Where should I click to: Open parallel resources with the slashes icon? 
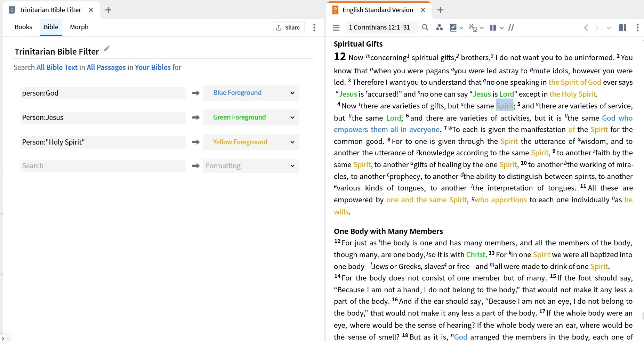click(x=511, y=27)
